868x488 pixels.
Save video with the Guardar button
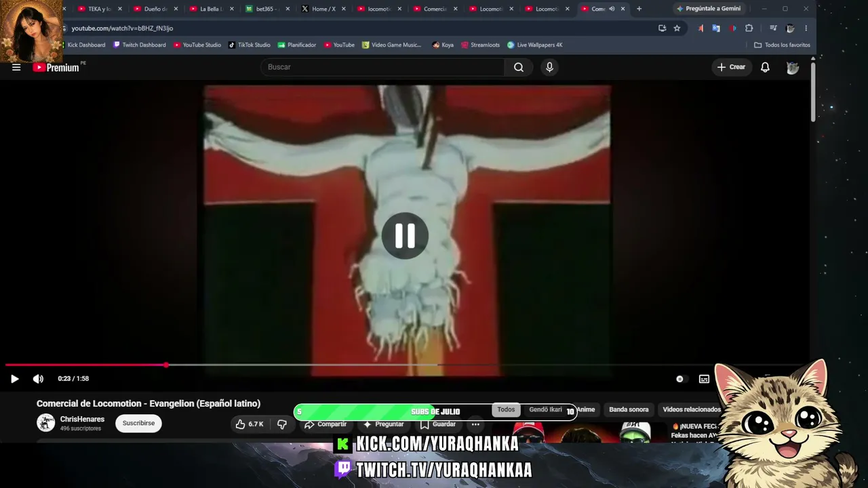(437, 424)
